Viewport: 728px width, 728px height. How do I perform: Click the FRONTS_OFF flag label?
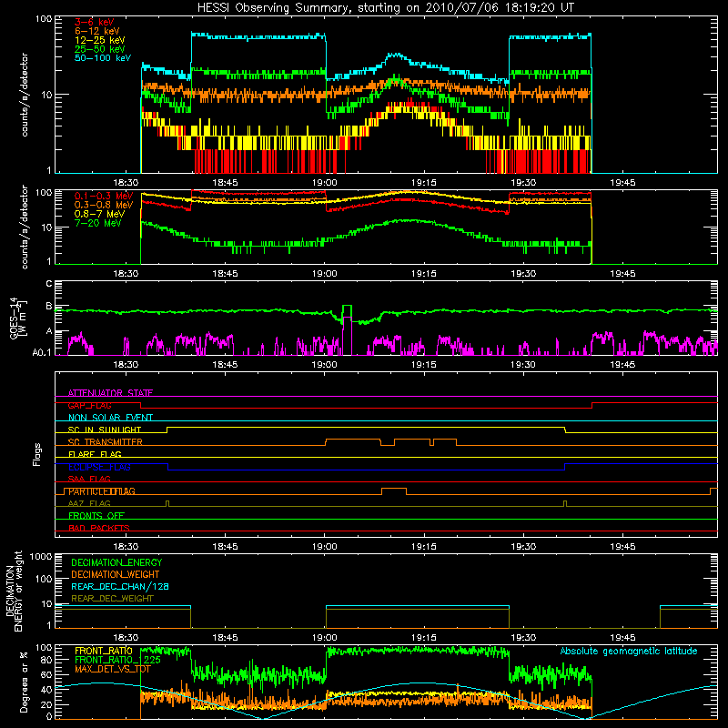coord(96,516)
